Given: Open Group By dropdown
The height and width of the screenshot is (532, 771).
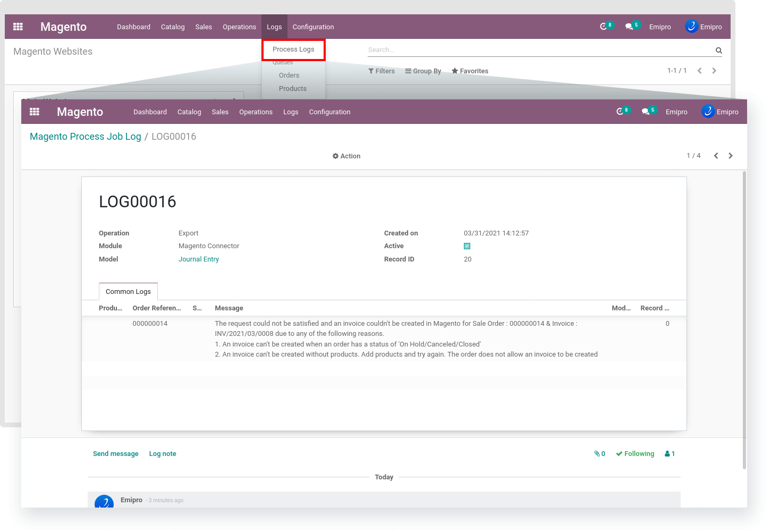Looking at the screenshot, I should 423,71.
